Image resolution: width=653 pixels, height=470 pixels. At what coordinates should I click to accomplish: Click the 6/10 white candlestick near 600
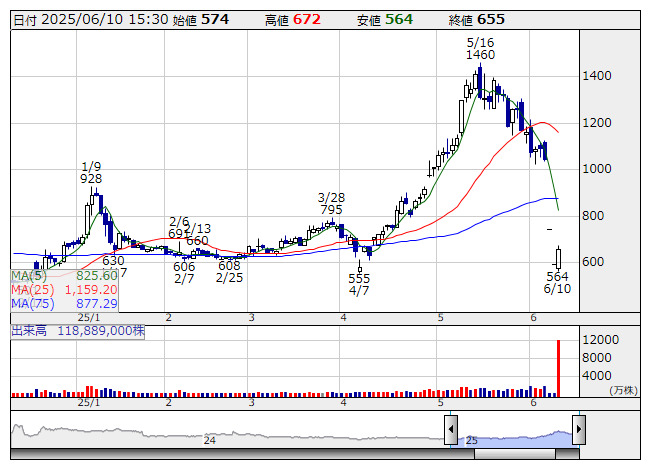pyautogui.click(x=558, y=259)
